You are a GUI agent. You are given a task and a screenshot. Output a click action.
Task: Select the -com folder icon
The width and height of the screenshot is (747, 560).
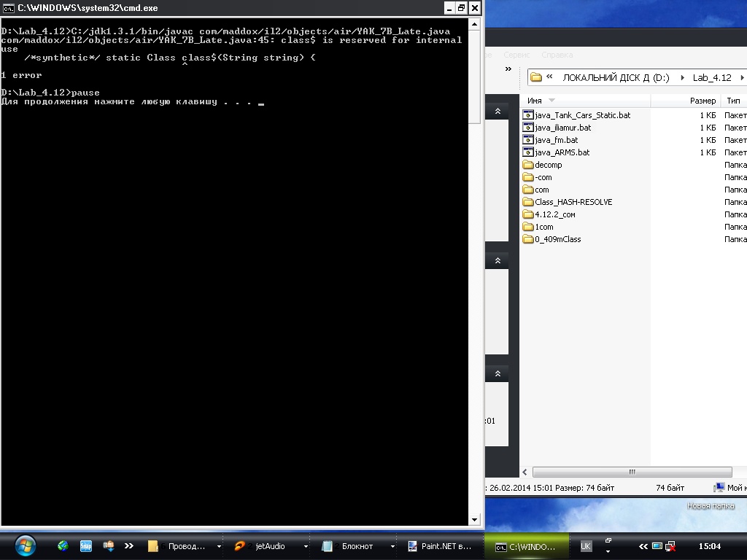pos(528,176)
